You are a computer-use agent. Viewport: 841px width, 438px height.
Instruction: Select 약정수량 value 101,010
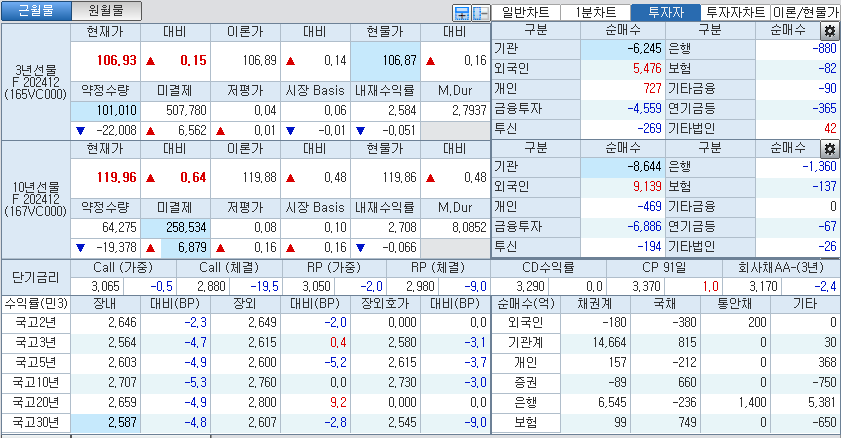[x=105, y=110]
